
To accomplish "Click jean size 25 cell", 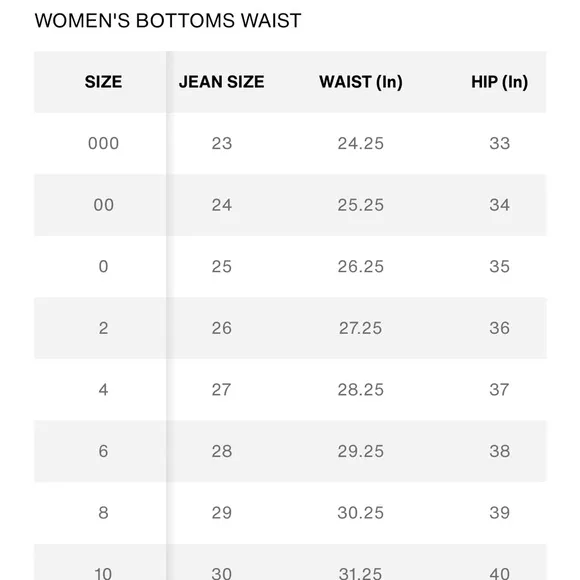I will [x=222, y=267].
